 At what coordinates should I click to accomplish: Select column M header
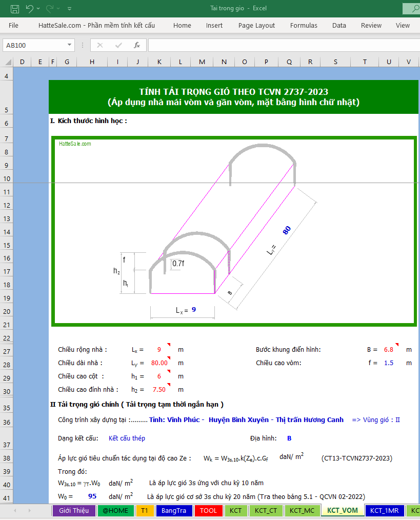pos(202,62)
